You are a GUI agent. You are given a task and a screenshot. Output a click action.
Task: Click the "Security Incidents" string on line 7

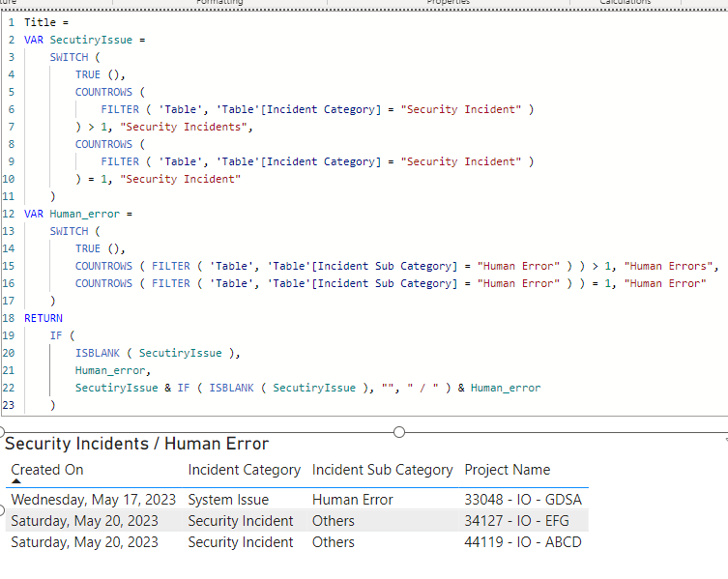(x=184, y=127)
